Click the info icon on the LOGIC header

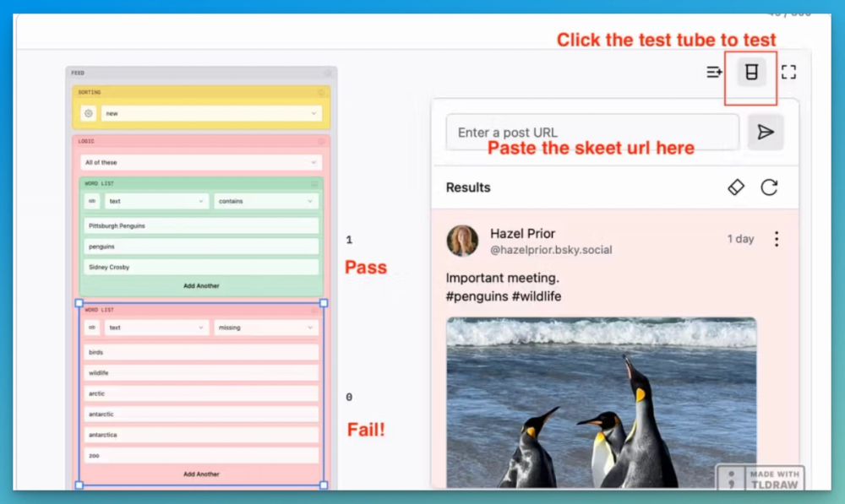[320, 141]
